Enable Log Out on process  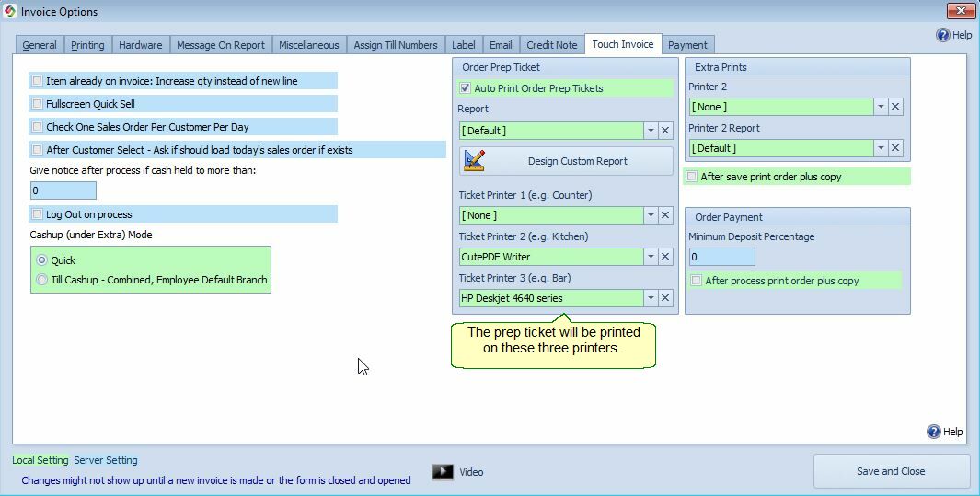[38, 214]
